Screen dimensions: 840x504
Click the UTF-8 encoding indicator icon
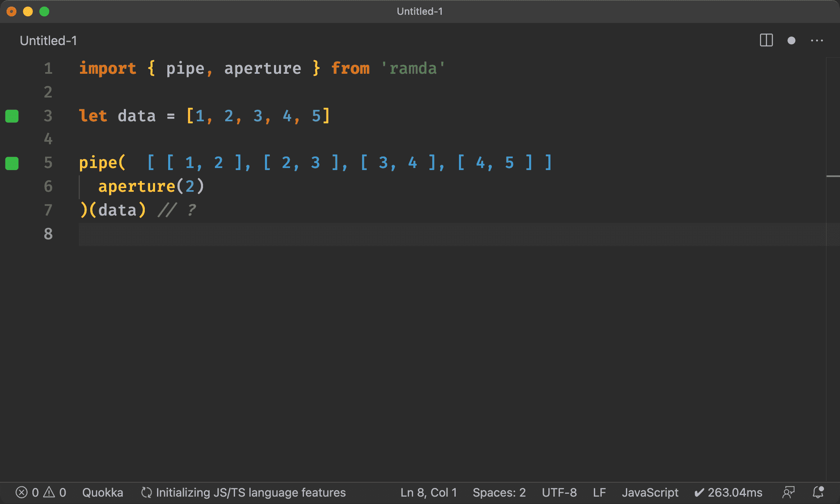pos(558,493)
